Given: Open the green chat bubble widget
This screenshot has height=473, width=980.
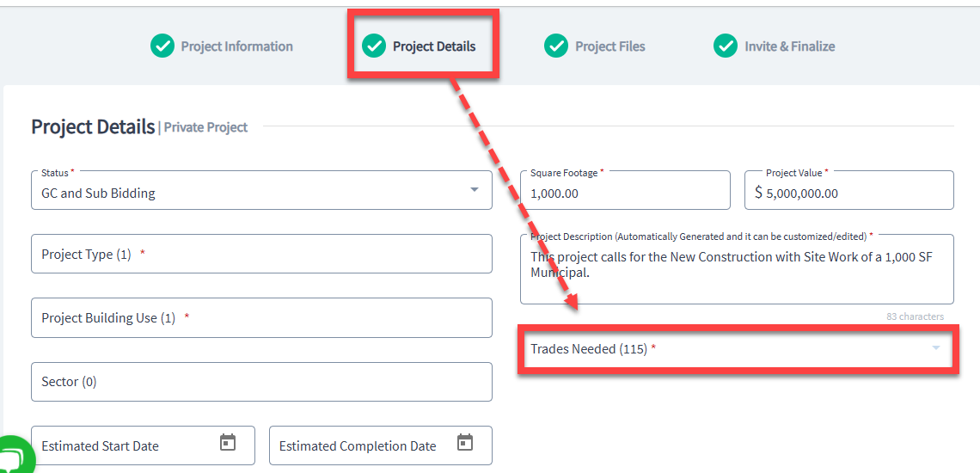Looking at the screenshot, I should click(14, 456).
